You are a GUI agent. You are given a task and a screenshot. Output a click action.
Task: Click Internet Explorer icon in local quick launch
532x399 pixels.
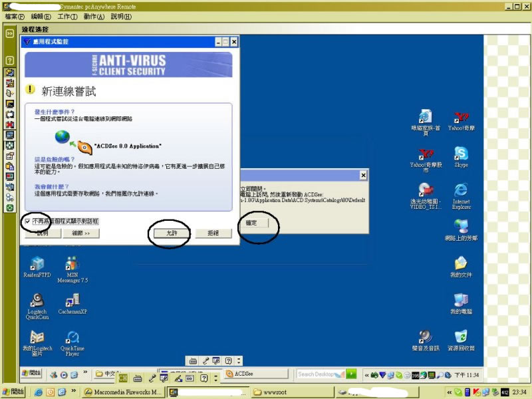click(x=38, y=392)
